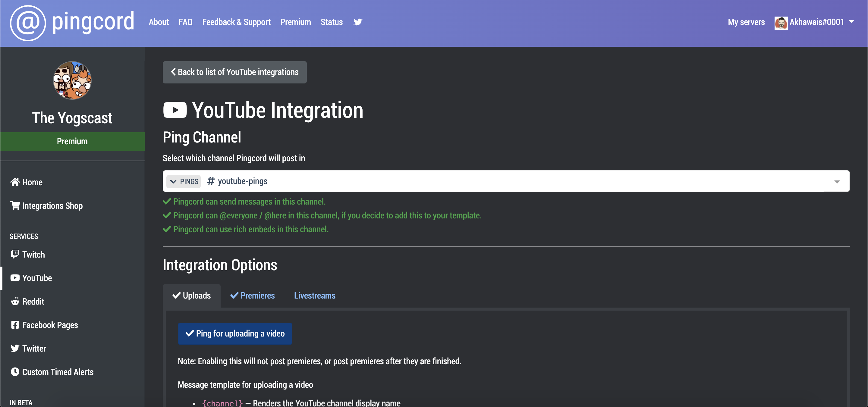Switch to the Livestreams tab
This screenshot has height=407, width=868.
[x=315, y=296]
